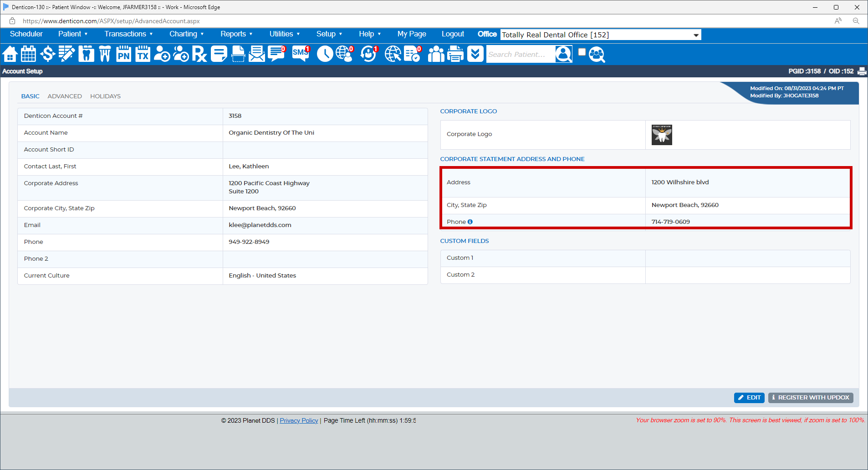Open the Privacy Policy link

[x=299, y=421]
